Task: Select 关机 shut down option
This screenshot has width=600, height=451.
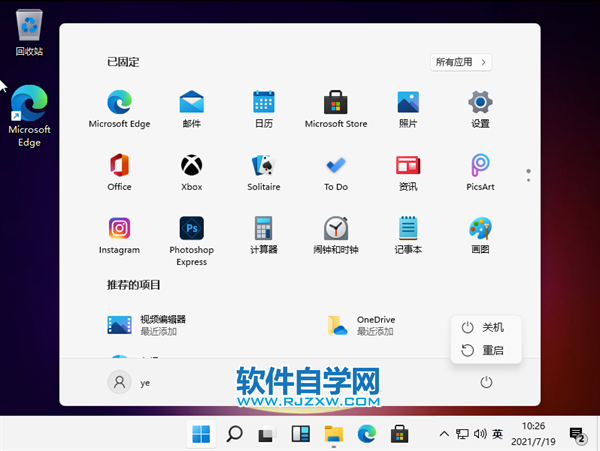Action: [484, 327]
